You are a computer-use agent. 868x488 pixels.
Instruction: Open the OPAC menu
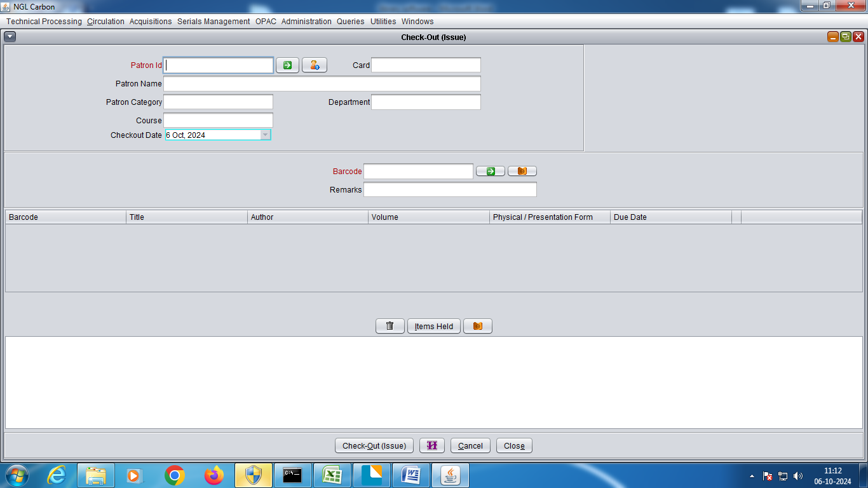click(266, 22)
